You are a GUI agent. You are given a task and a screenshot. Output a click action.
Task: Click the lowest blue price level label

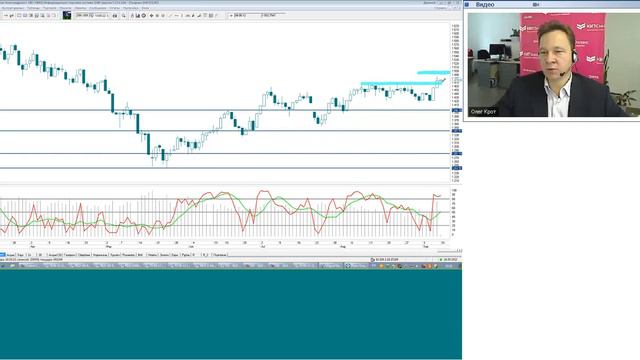point(457,168)
